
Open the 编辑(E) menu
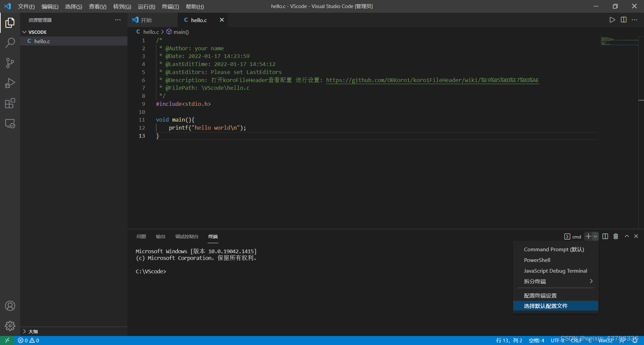coord(50,6)
